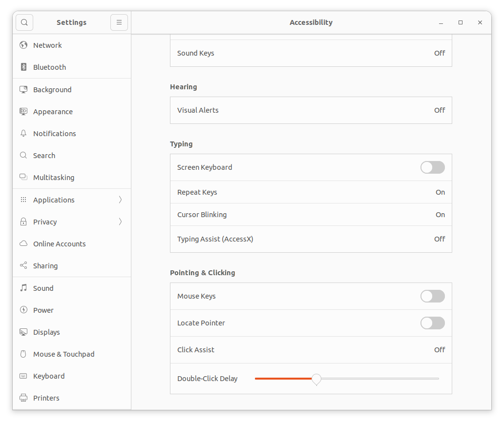
Task: Open the Power label in sidebar
Action: 43,310
